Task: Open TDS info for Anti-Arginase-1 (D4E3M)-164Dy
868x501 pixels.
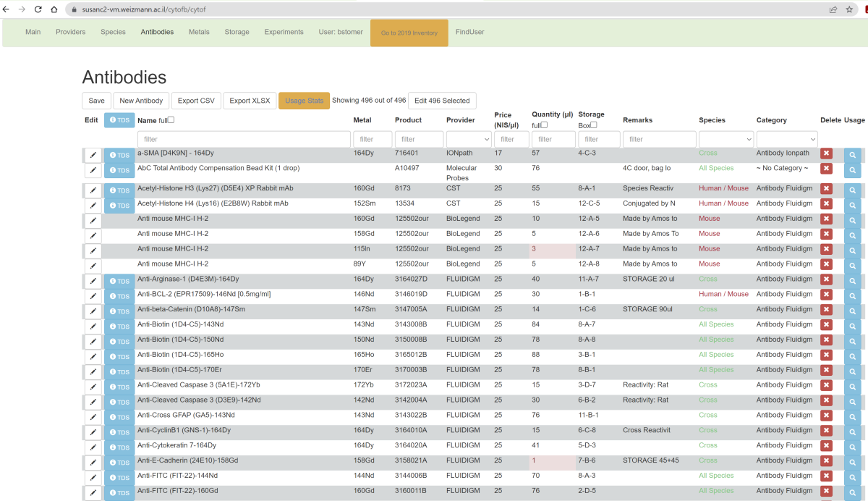Action: pyautogui.click(x=119, y=282)
